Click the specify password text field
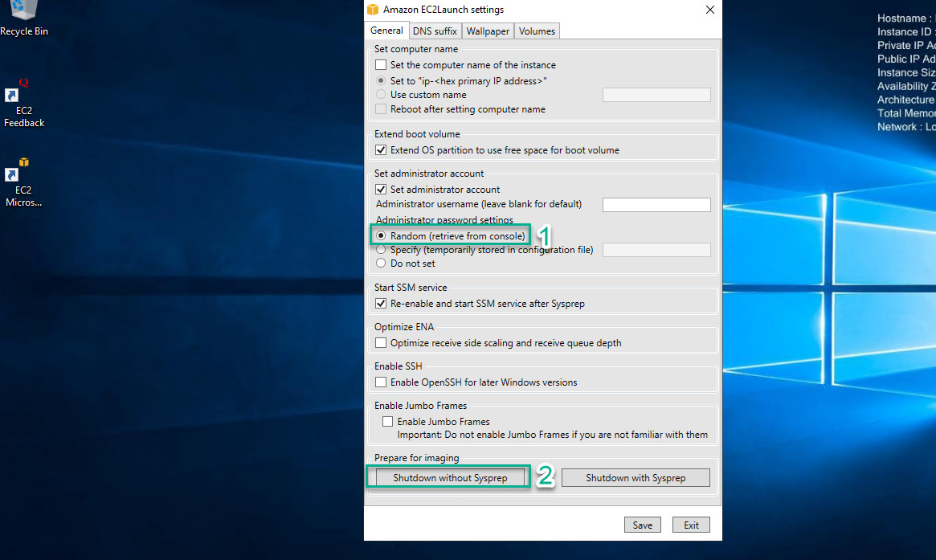Screen dimensions: 936x560 [x=656, y=250]
